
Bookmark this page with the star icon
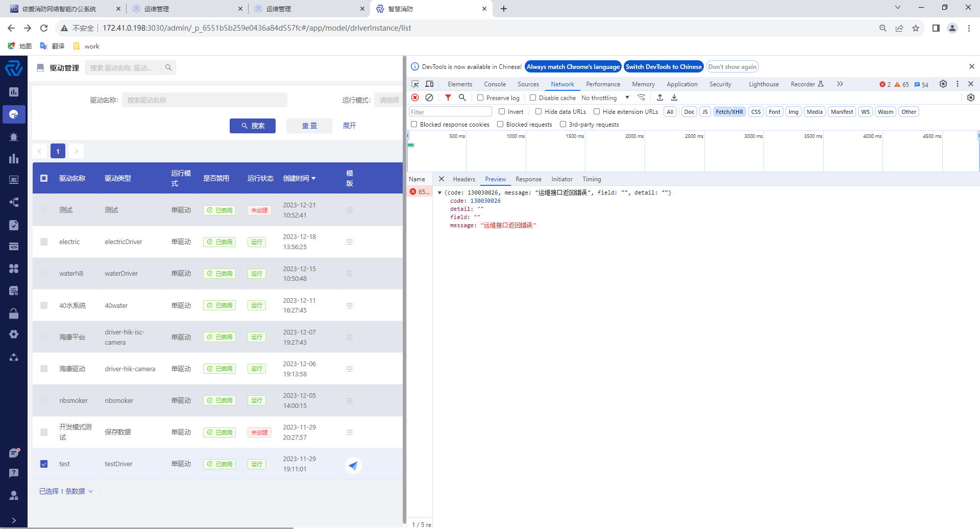click(x=916, y=28)
